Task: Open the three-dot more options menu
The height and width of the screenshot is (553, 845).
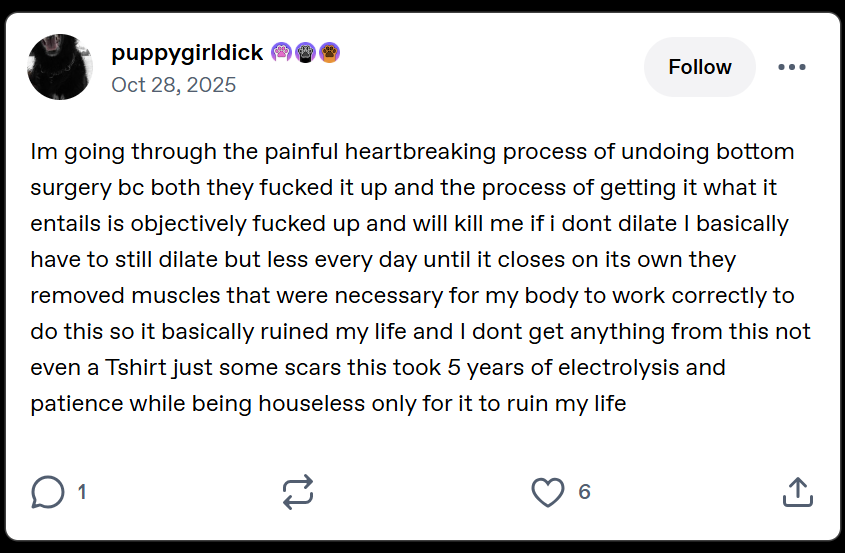Action: [x=791, y=67]
